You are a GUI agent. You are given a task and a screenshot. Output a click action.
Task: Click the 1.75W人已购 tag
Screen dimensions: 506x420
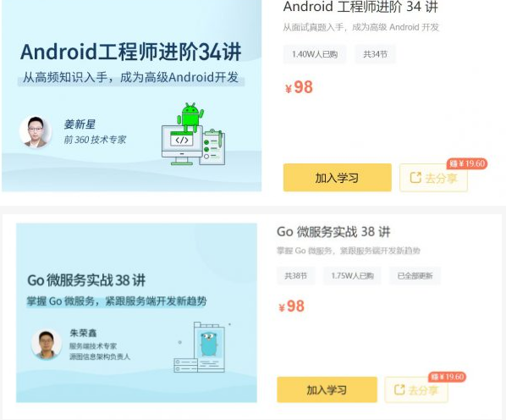pyautogui.click(x=352, y=276)
